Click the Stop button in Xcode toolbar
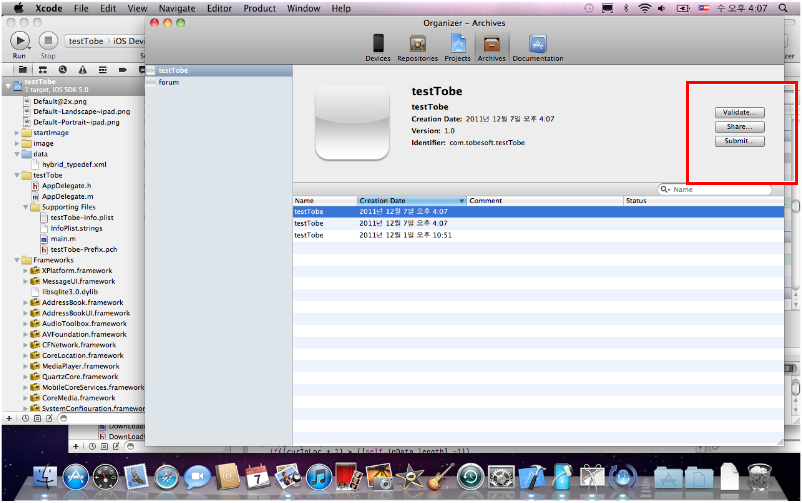This screenshot has width=802, height=503. [48, 40]
